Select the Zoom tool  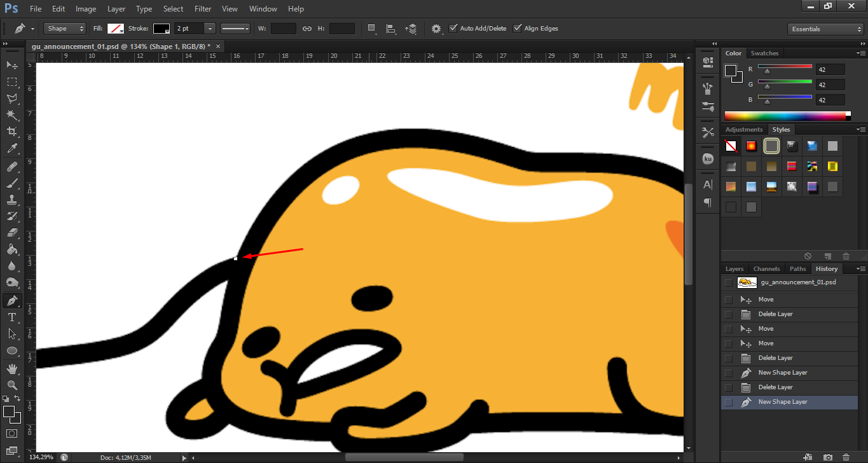coord(12,385)
